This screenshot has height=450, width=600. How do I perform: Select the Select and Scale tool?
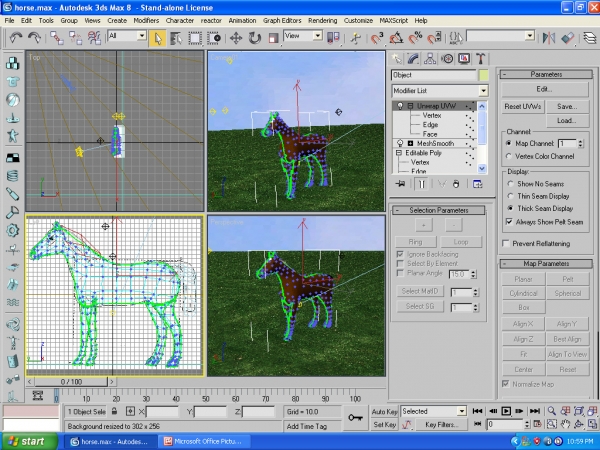click(273, 38)
